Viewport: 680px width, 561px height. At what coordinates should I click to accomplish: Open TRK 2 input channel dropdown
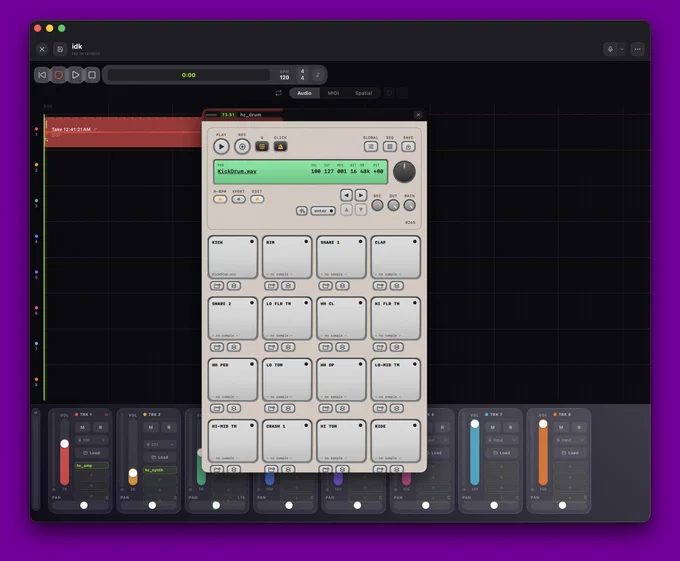(160, 444)
